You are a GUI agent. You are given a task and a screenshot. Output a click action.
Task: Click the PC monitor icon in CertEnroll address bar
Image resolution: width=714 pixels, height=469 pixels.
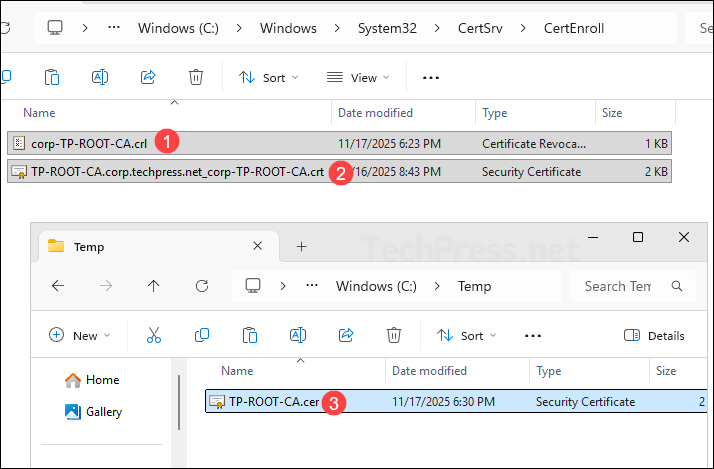point(55,28)
